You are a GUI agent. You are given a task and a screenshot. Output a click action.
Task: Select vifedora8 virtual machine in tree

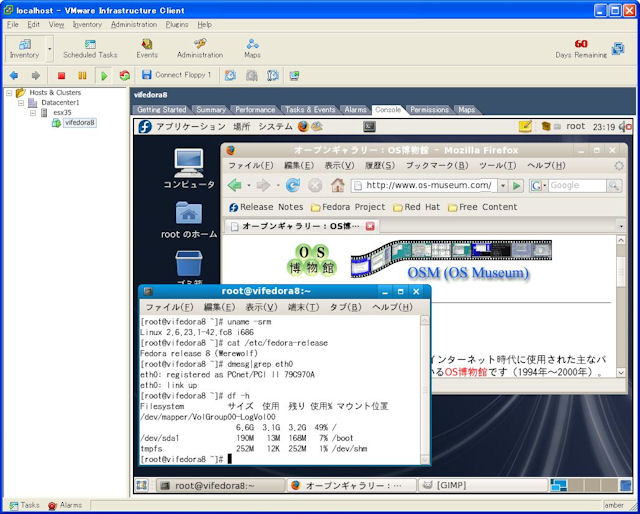tap(80, 122)
